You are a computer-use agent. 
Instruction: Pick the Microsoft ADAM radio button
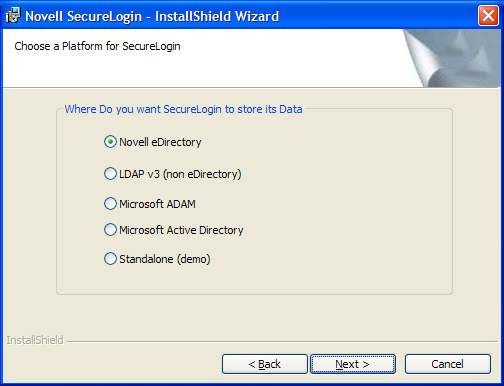(110, 203)
